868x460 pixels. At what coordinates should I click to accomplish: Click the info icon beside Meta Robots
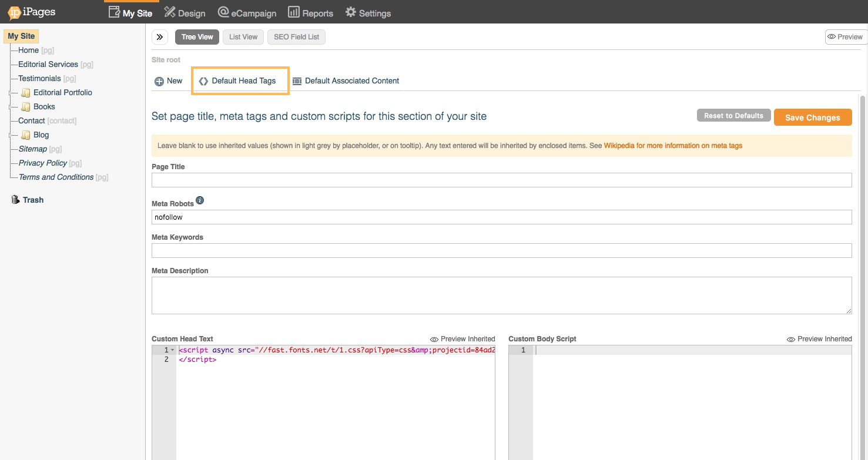click(200, 201)
